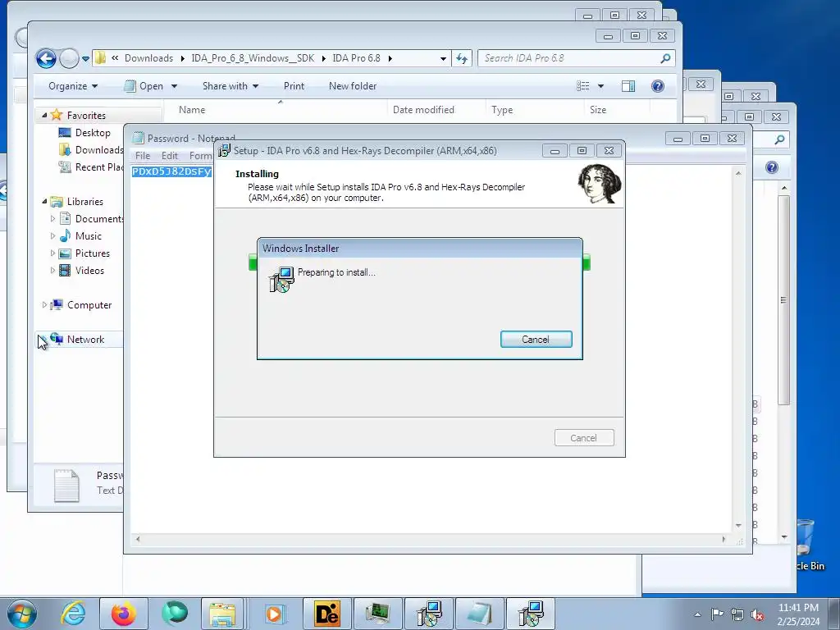
Task: Open the Share with dropdown
Action: click(231, 85)
